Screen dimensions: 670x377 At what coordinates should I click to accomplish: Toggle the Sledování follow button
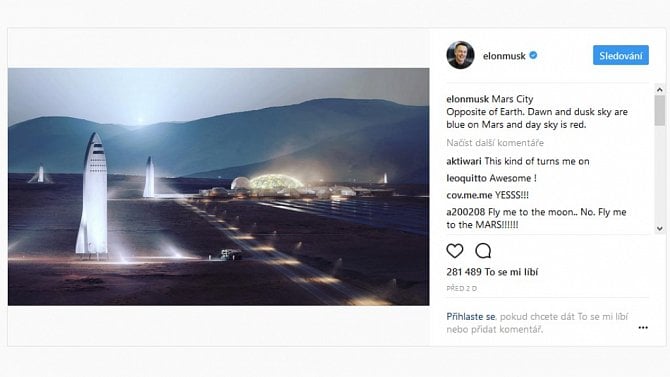click(620, 55)
